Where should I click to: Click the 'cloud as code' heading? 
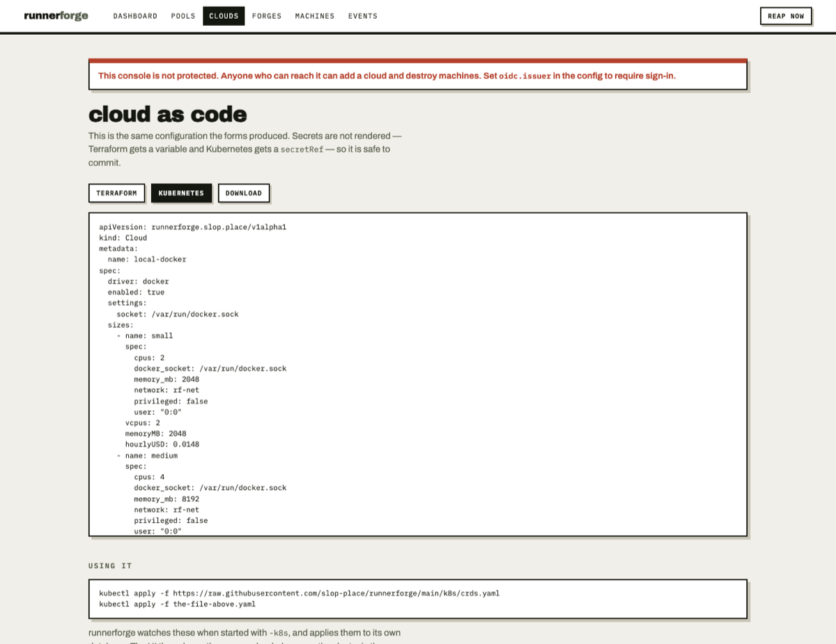click(x=168, y=114)
